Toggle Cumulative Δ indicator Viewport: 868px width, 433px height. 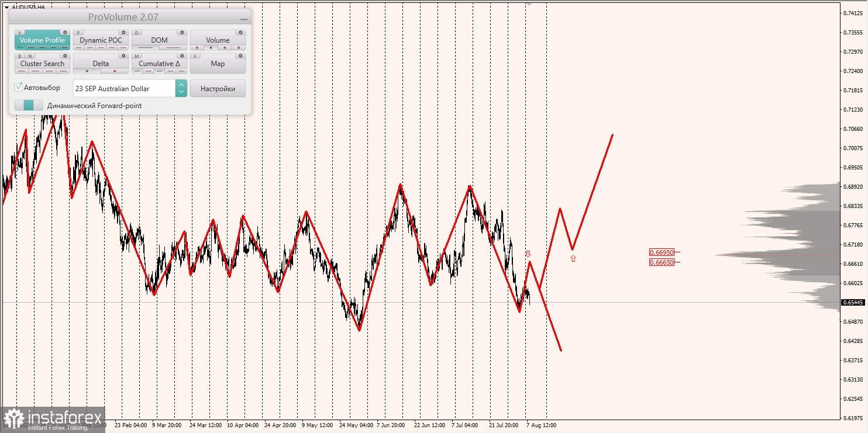[x=159, y=64]
